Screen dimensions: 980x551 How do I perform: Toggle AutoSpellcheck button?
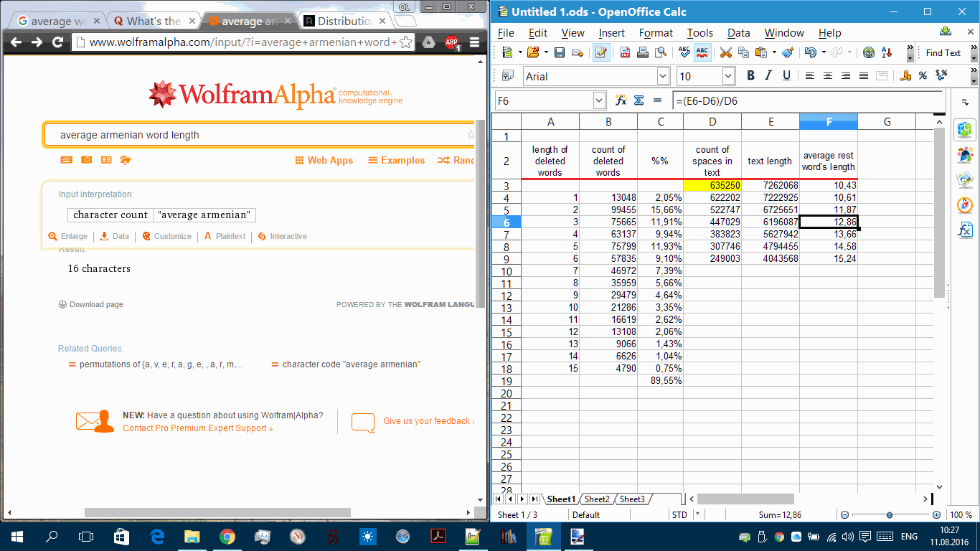click(702, 52)
